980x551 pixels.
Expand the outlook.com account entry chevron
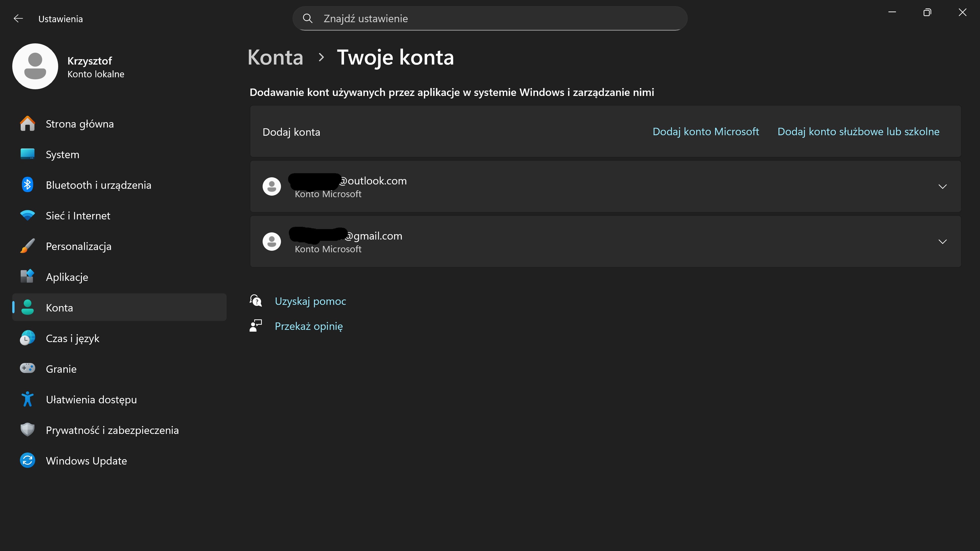point(942,186)
